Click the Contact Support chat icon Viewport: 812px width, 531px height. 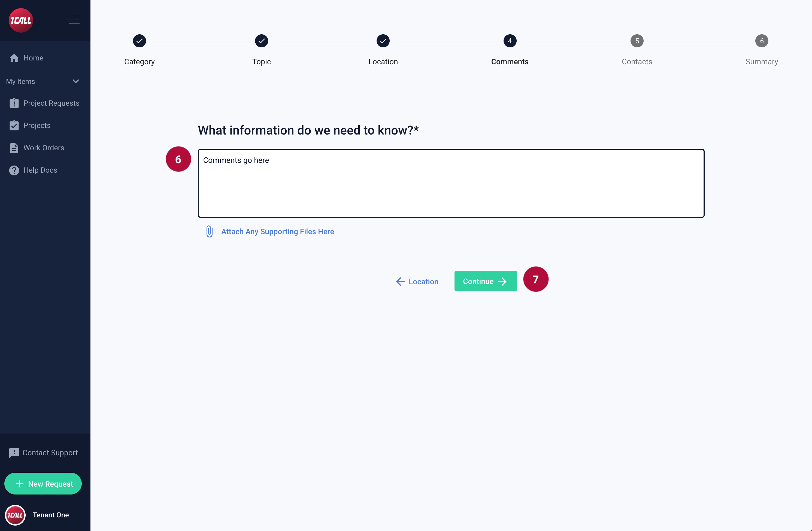point(14,453)
